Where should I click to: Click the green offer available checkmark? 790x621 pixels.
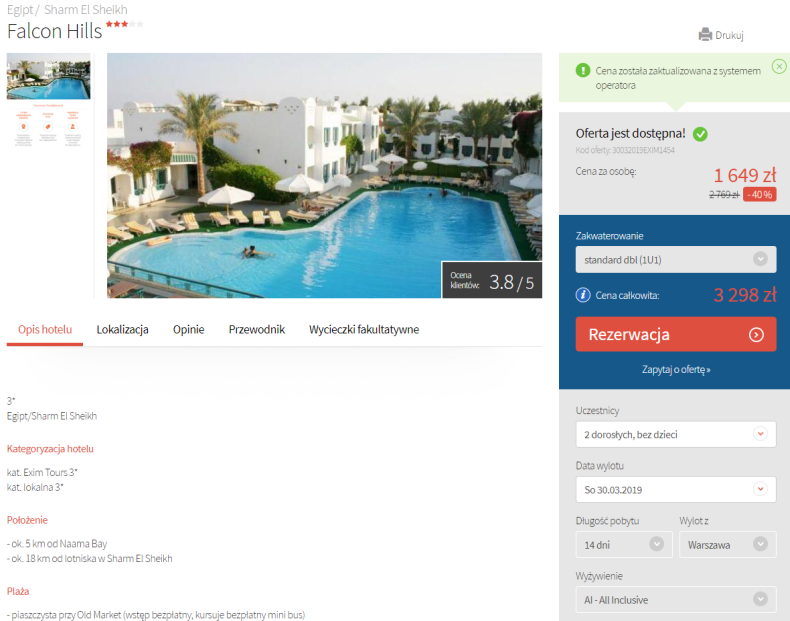click(x=700, y=134)
